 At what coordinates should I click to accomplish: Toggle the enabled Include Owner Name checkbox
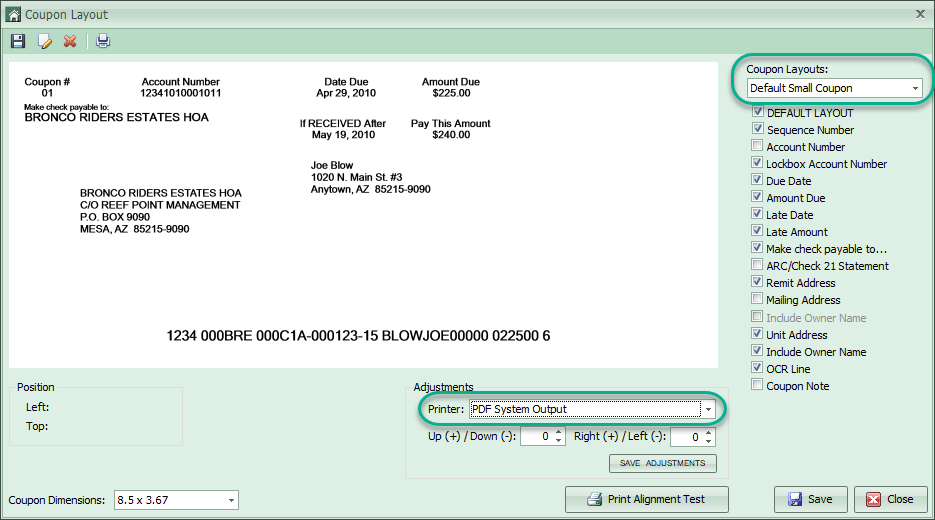(x=757, y=351)
